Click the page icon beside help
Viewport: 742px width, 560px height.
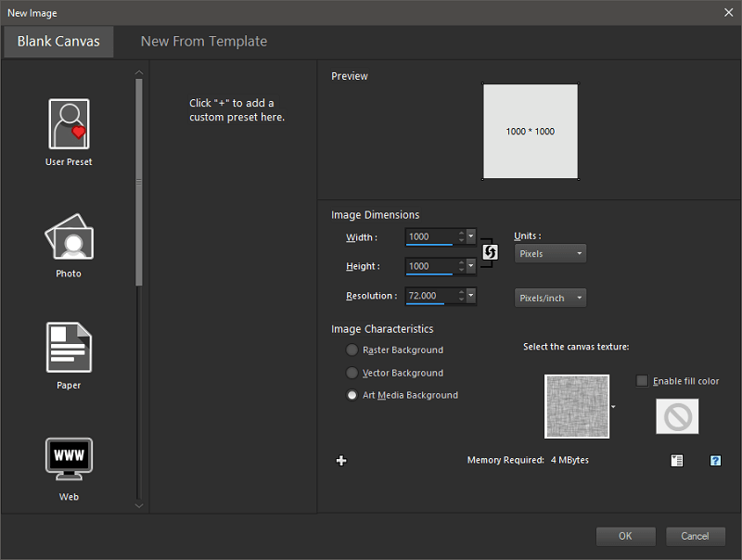click(677, 460)
